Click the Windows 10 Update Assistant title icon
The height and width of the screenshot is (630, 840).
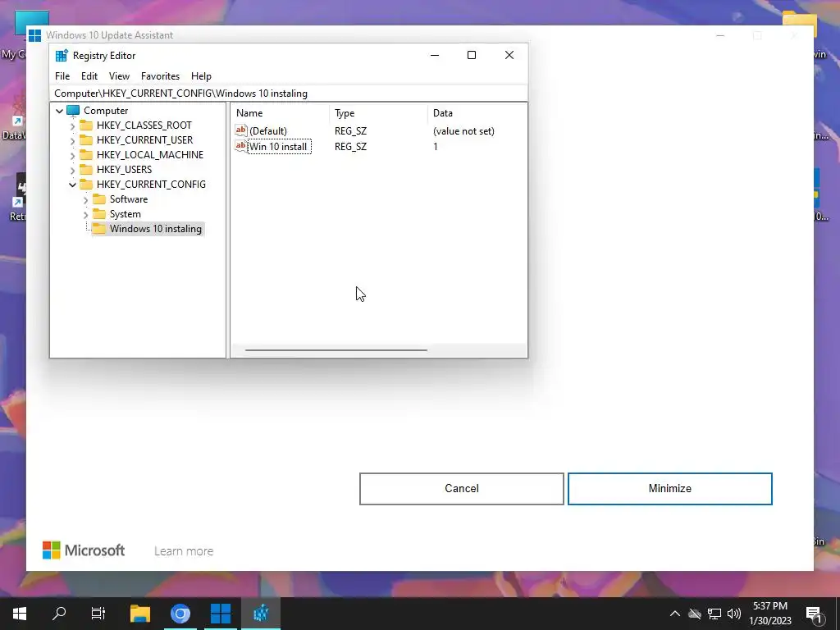34,35
